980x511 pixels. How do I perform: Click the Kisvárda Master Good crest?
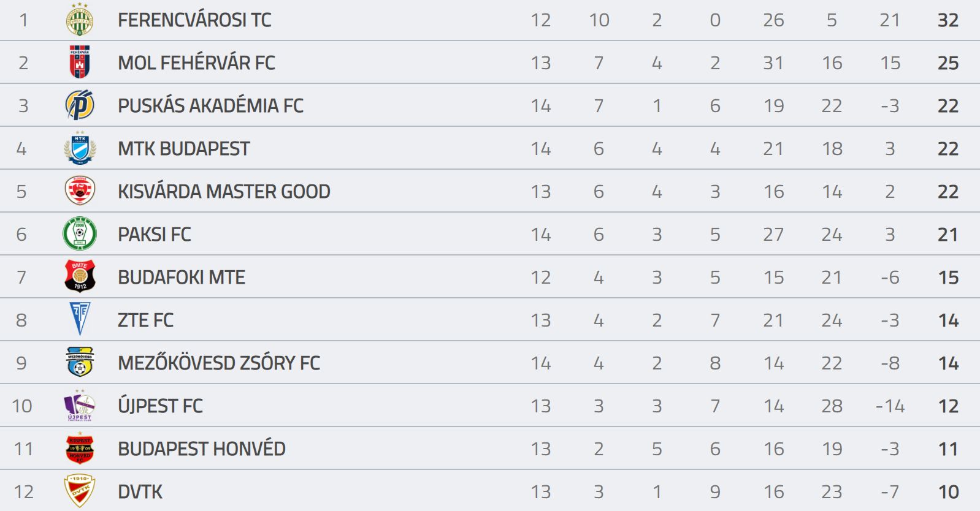coord(80,191)
